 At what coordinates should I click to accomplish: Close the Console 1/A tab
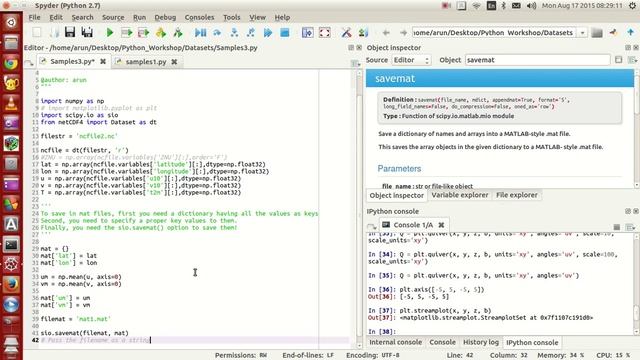coord(441,225)
